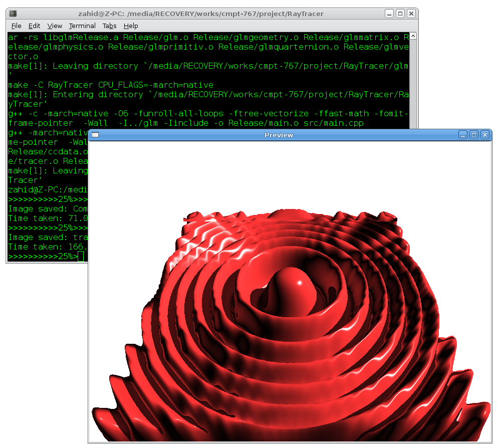The image size is (499, 448).
Task: Maximize the terminal window
Action: point(400,14)
